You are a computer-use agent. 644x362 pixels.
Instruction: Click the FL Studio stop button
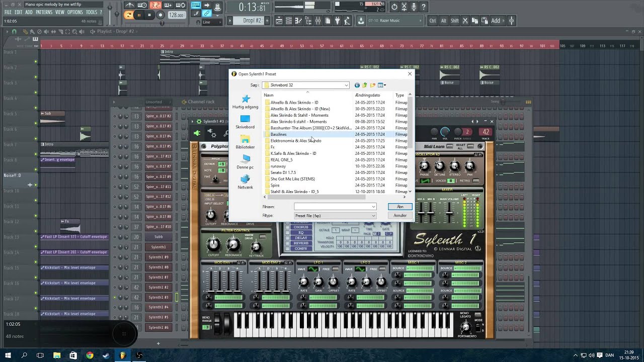tap(149, 15)
